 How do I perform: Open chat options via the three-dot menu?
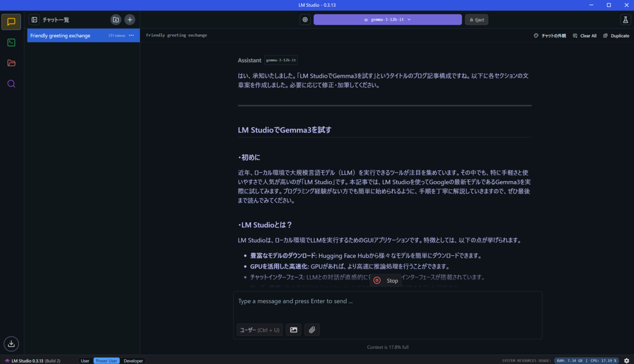pyautogui.click(x=130, y=35)
